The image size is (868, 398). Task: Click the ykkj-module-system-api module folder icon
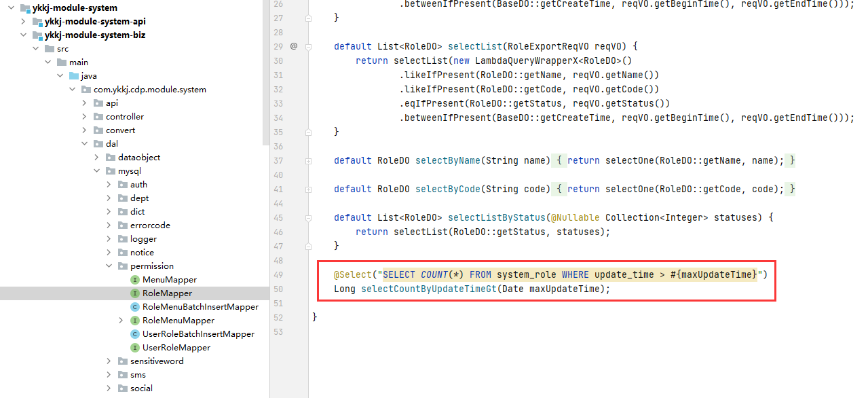37,22
